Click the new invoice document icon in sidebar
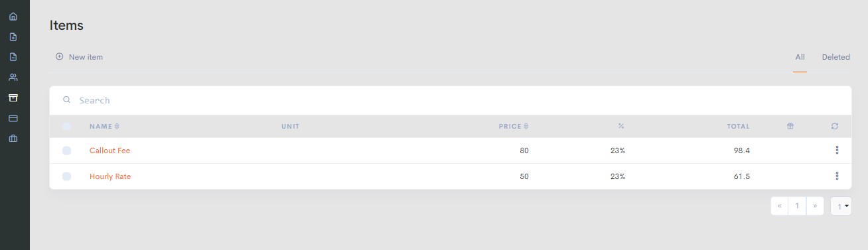 click(13, 36)
